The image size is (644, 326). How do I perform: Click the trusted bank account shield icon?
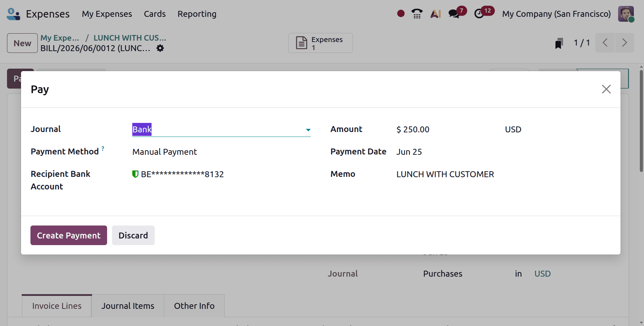(x=135, y=174)
